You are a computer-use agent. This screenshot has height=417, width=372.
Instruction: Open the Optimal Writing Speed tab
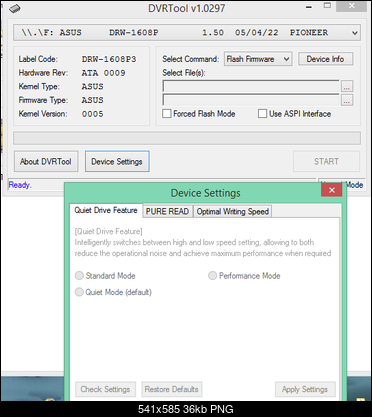(x=233, y=211)
